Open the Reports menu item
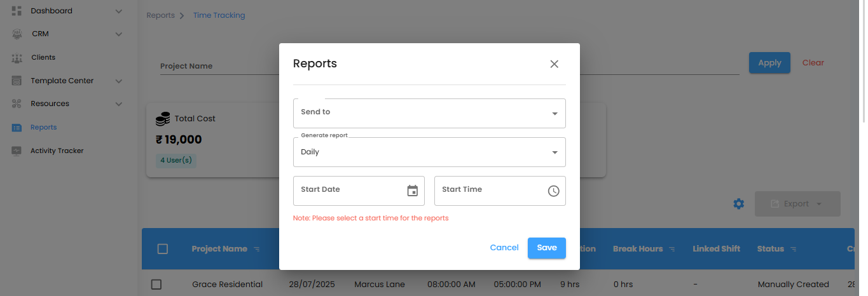The height and width of the screenshot is (296, 868). pos(44,127)
